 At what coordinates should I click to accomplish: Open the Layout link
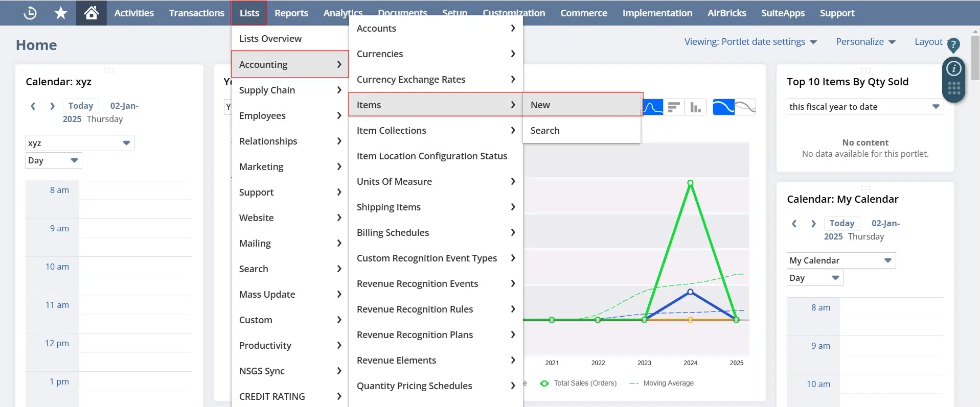[928, 42]
